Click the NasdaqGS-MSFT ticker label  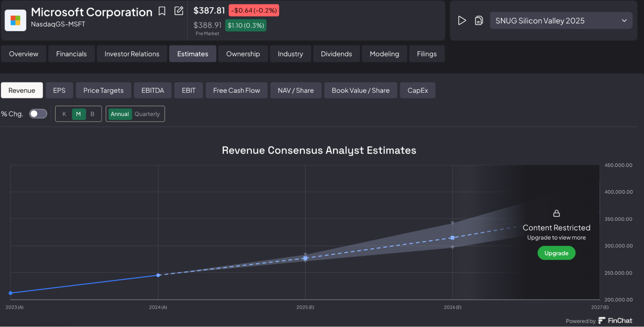58,24
